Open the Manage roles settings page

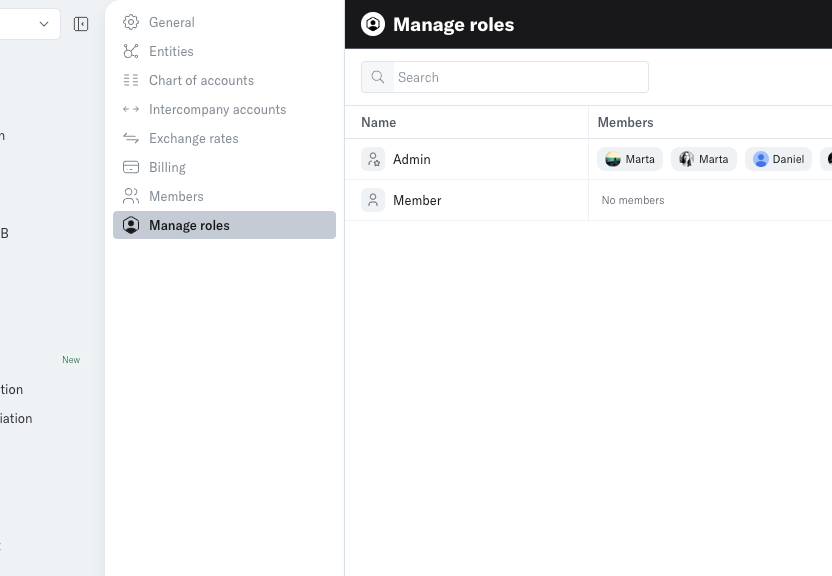pyautogui.click(x=189, y=225)
